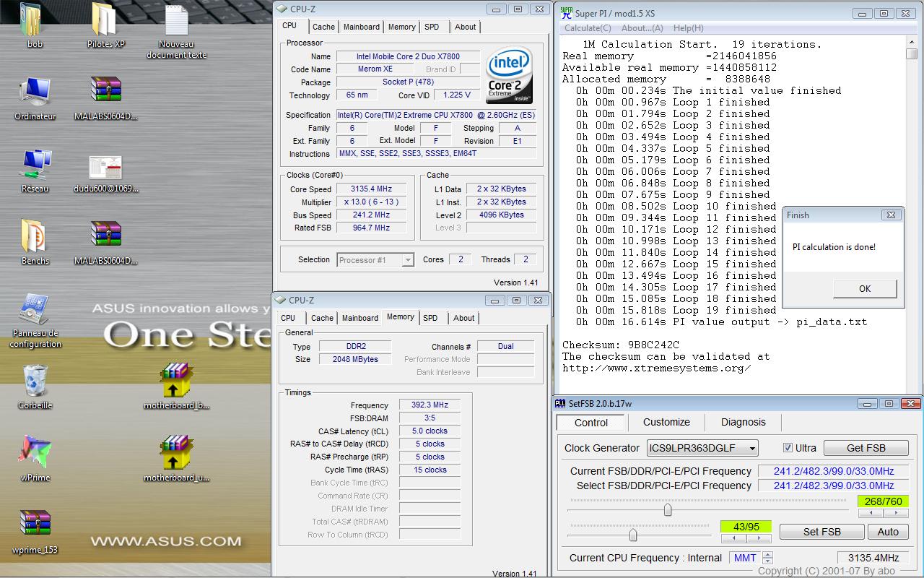Click the 43/95 slider handle

[x=633, y=535]
